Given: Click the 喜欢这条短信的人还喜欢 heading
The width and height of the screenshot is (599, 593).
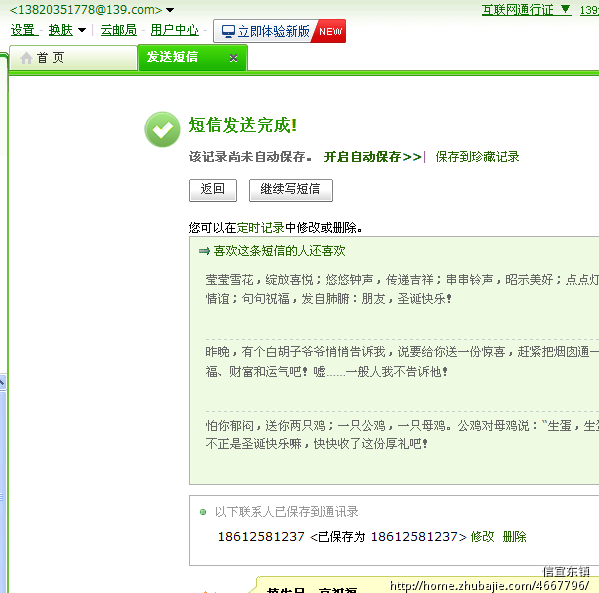Looking at the screenshot, I should 279,251.
